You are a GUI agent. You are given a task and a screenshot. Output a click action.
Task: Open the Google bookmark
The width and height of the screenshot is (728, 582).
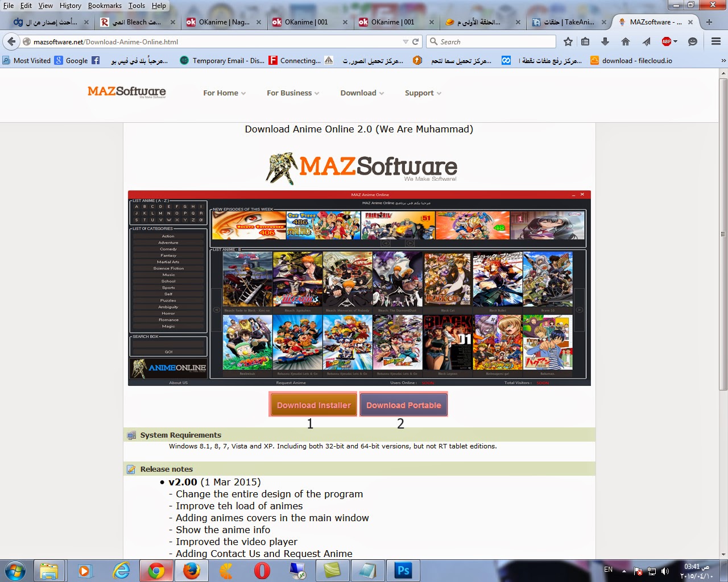point(71,60)
